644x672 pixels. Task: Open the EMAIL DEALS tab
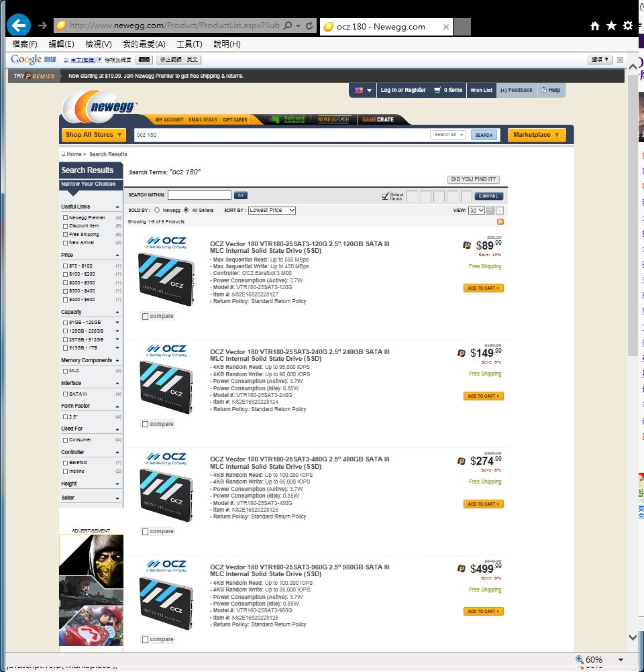click(x=203, y=120)
